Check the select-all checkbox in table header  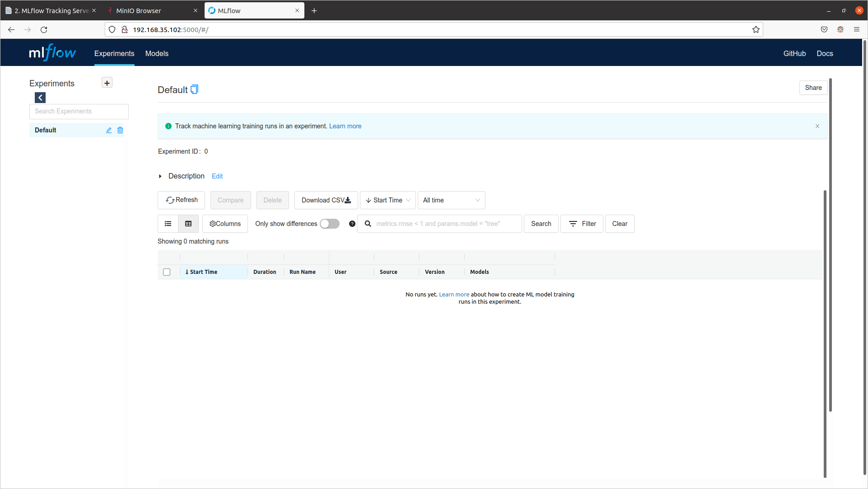coord(167,272)
